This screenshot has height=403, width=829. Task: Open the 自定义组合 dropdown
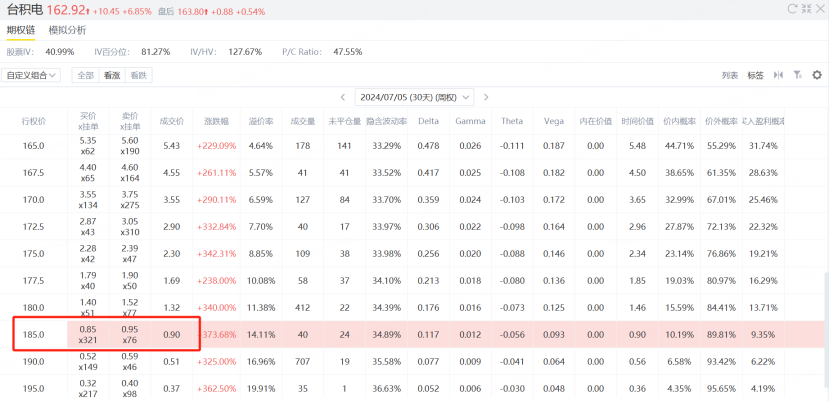coord(31,75)
